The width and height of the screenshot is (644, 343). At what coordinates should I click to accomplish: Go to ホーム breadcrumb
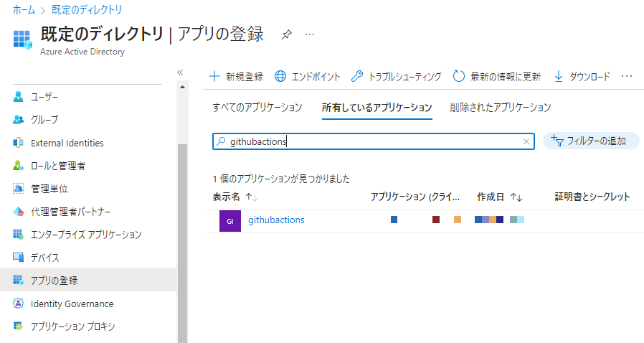[24, 10]
